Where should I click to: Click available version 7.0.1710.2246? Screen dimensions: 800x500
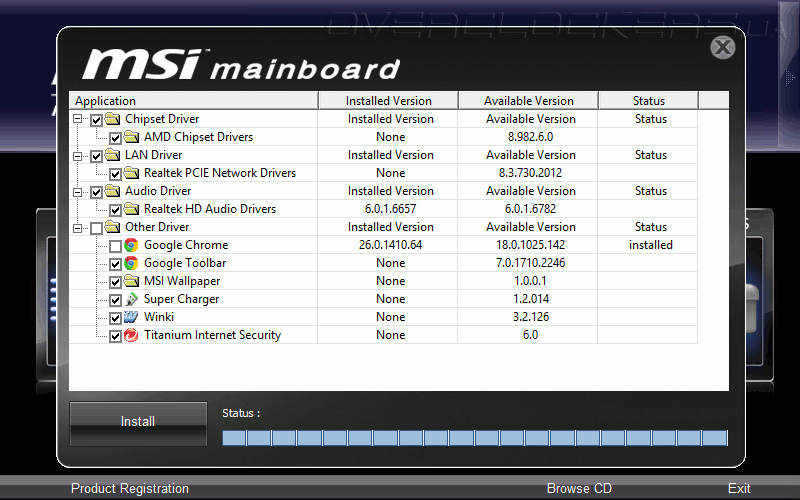pyautogui.click(x=530, y=263)
